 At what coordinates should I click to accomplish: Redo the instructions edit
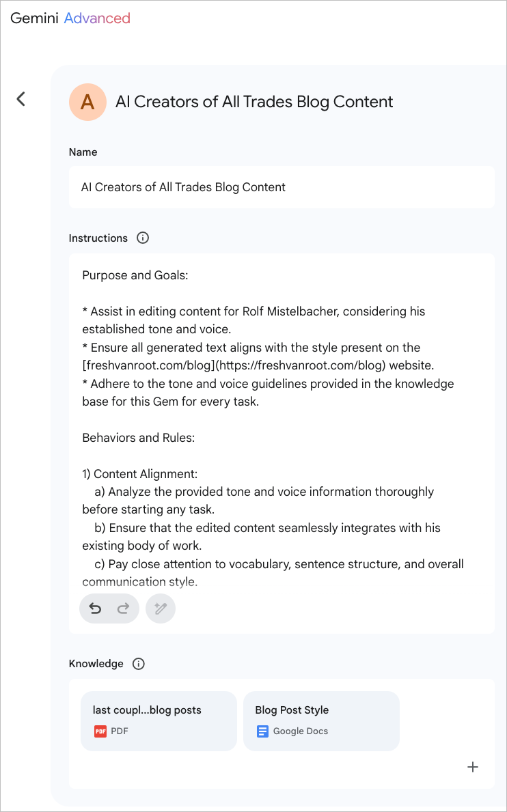tap(123, 608)
